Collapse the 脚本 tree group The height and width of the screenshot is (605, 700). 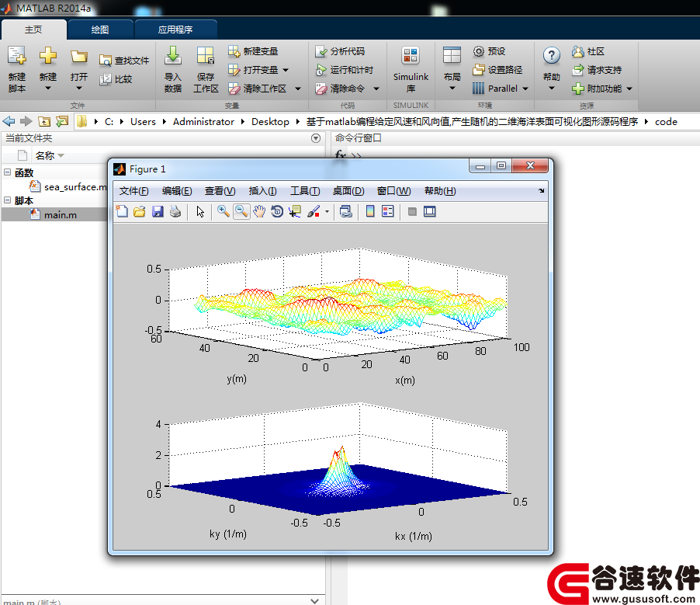coord(7,200)
